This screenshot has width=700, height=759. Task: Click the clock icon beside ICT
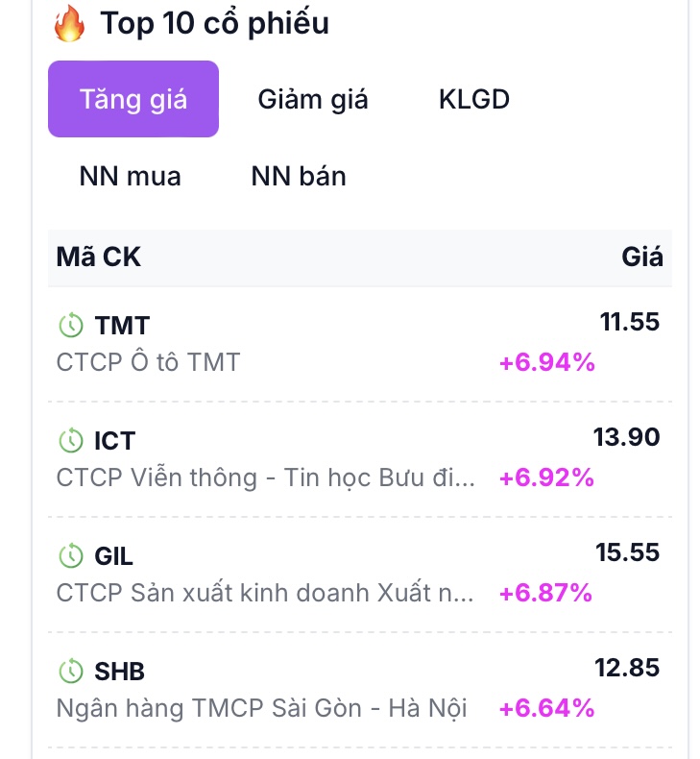tap(70, 441)
